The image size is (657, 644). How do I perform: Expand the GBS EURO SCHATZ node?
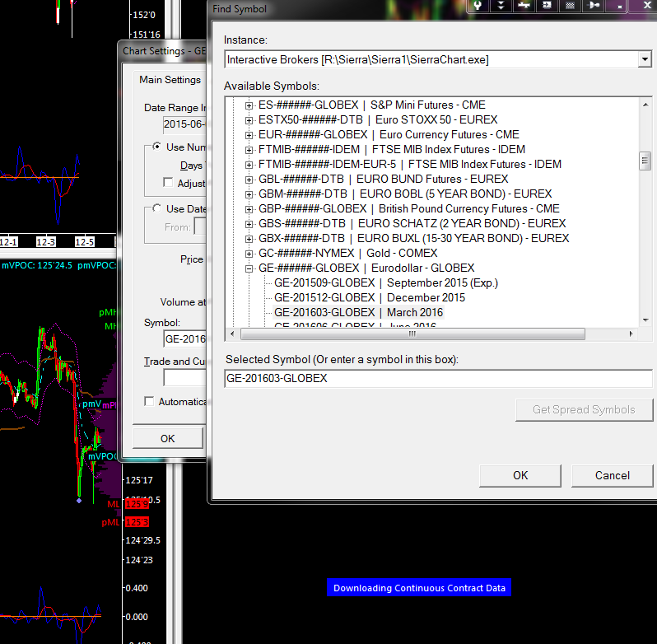[x=249, y=224]
